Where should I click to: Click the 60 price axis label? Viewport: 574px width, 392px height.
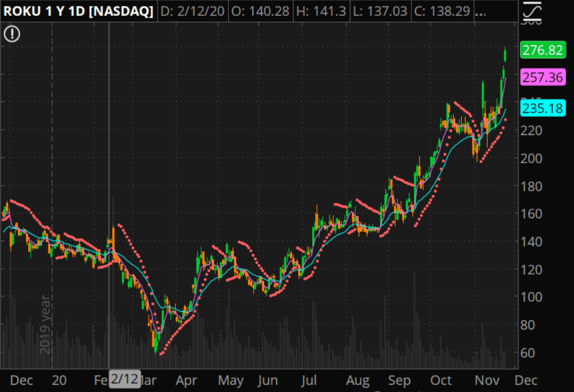point(527,353)
